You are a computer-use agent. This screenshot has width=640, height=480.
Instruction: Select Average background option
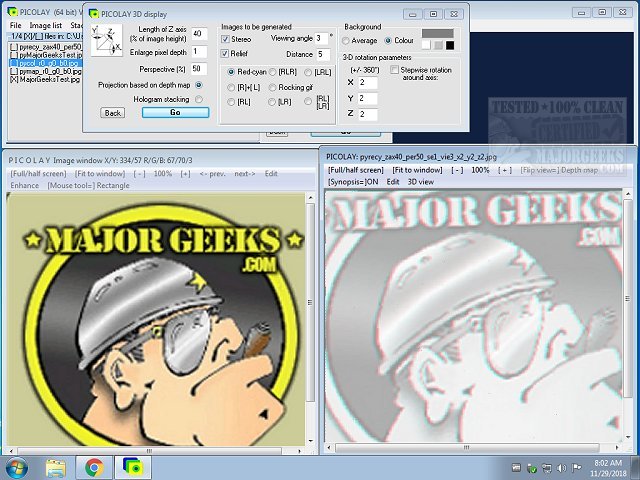pyautogui.click(x=346, y=41)
